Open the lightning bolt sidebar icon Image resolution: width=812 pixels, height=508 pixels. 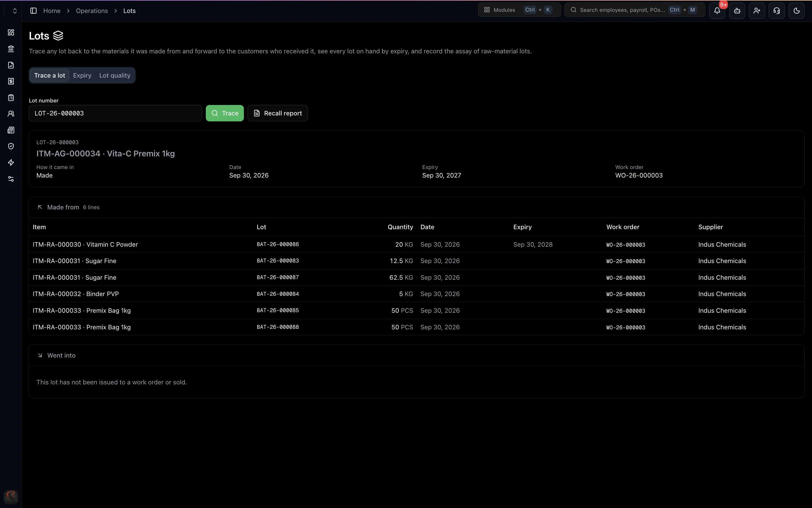11,163
